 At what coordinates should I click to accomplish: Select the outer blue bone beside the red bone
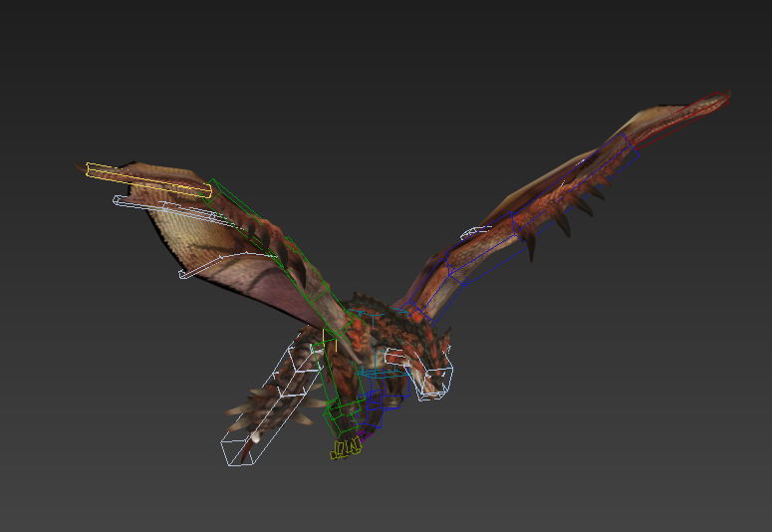574,184
